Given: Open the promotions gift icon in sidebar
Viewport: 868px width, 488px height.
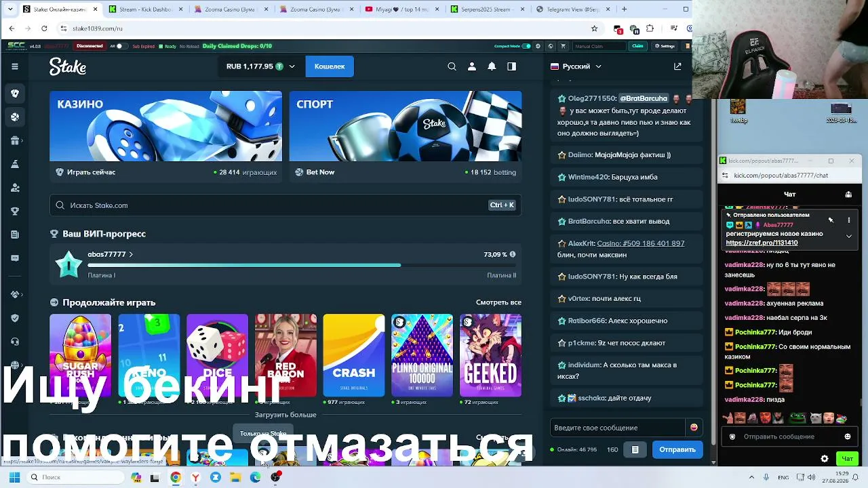Looking at the screenshot, I should click(x=15, y=140).
